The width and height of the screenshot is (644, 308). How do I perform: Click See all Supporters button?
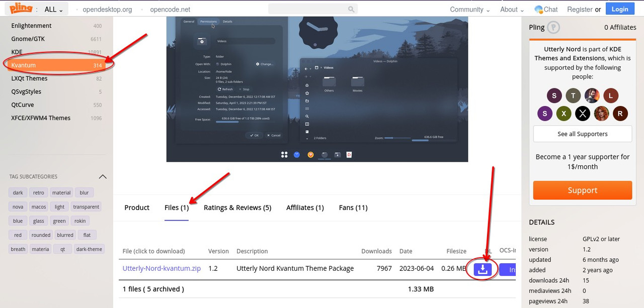pyautogui.click(x=583, y=134)
